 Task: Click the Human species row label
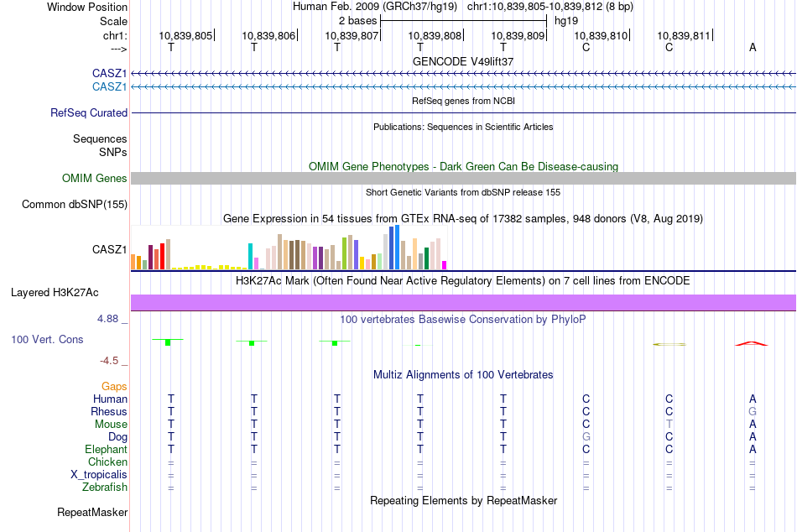110,399
